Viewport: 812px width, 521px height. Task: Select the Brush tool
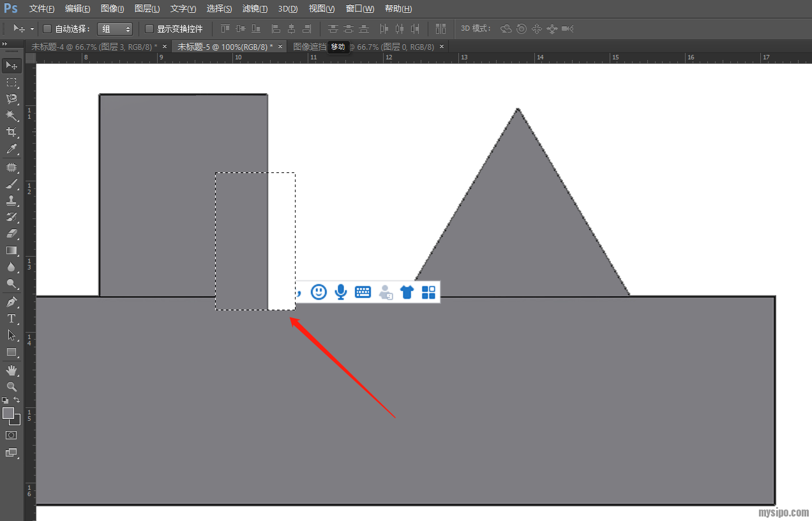pyautogui.click(x=11, y=184)
